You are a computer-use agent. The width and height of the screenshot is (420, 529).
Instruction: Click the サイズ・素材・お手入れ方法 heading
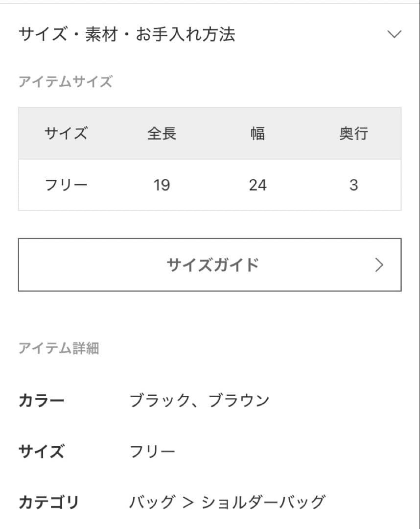[127, 34]
